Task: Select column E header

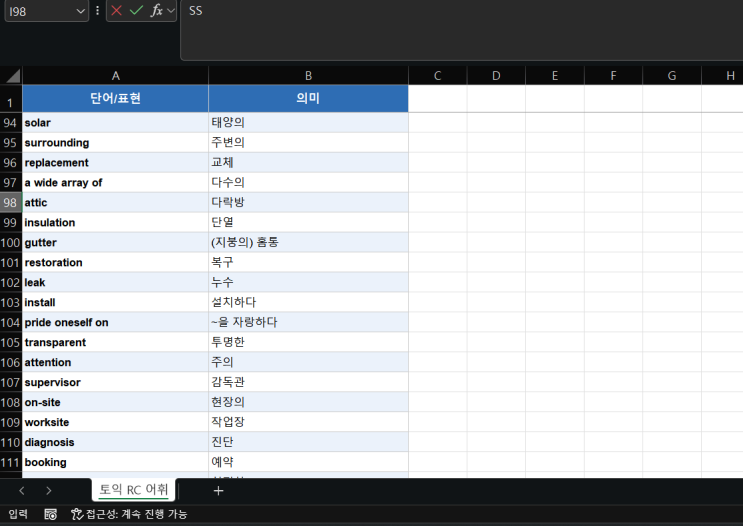Action: (555, 76)
